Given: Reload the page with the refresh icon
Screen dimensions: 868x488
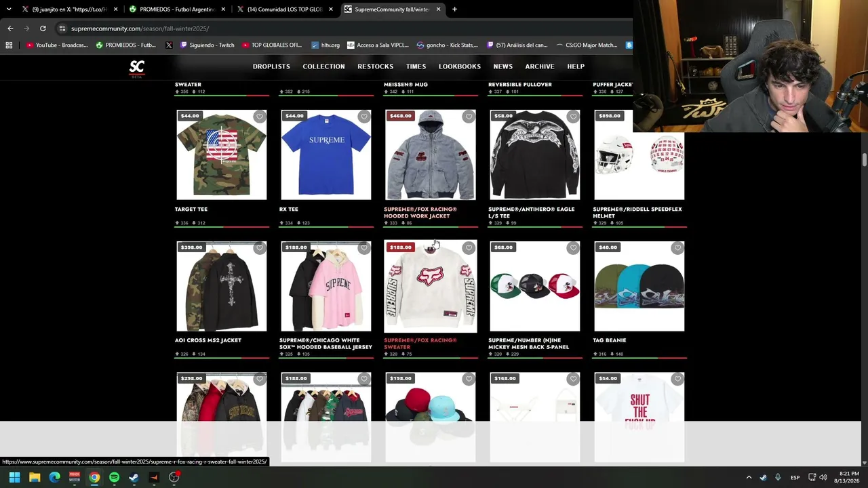Looking at the screenshot, I should 43,28.
